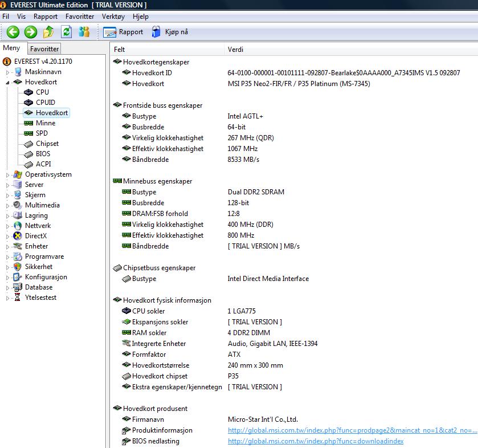Select the CPUID chip icon in tree
The width and height of the screenshot is (478, 448).
click(28, 103)
